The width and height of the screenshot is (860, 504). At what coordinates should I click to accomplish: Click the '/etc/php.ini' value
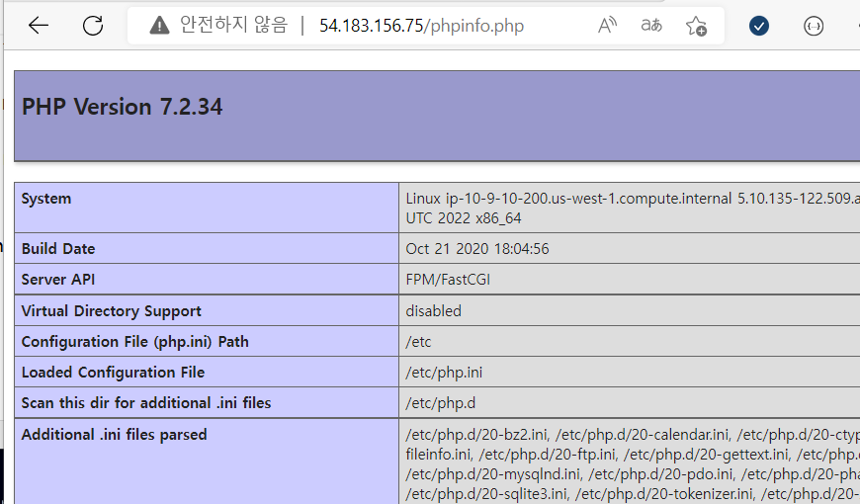pyautogui.click(x=444, y=373)
